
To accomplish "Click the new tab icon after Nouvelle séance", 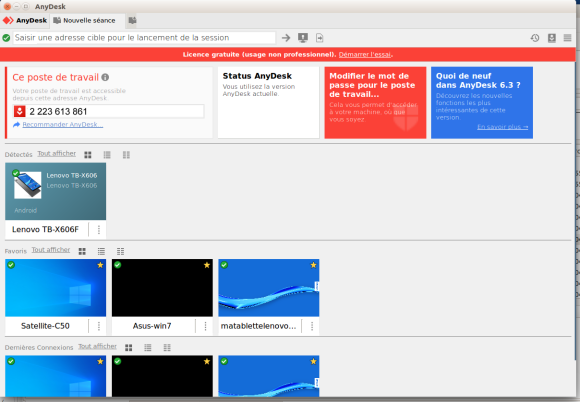I will (x=132, y=20).
